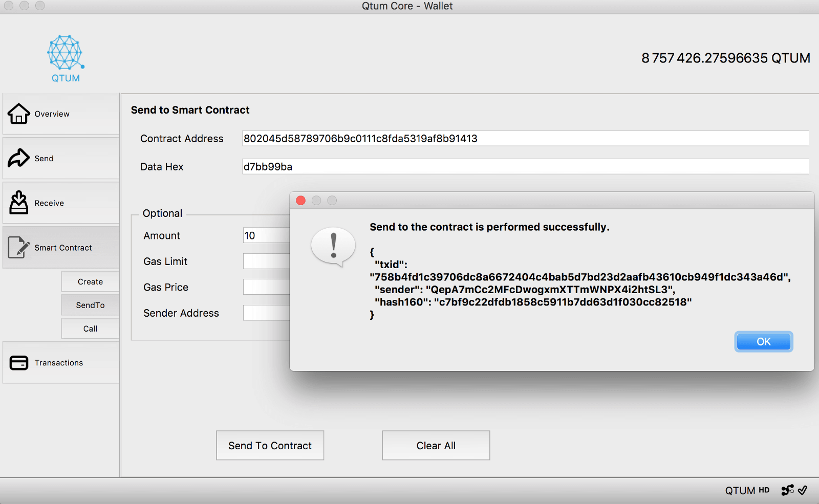Click the Amount label
The width and height of the screenshot is (819, 504).
[x=162, y=235]
